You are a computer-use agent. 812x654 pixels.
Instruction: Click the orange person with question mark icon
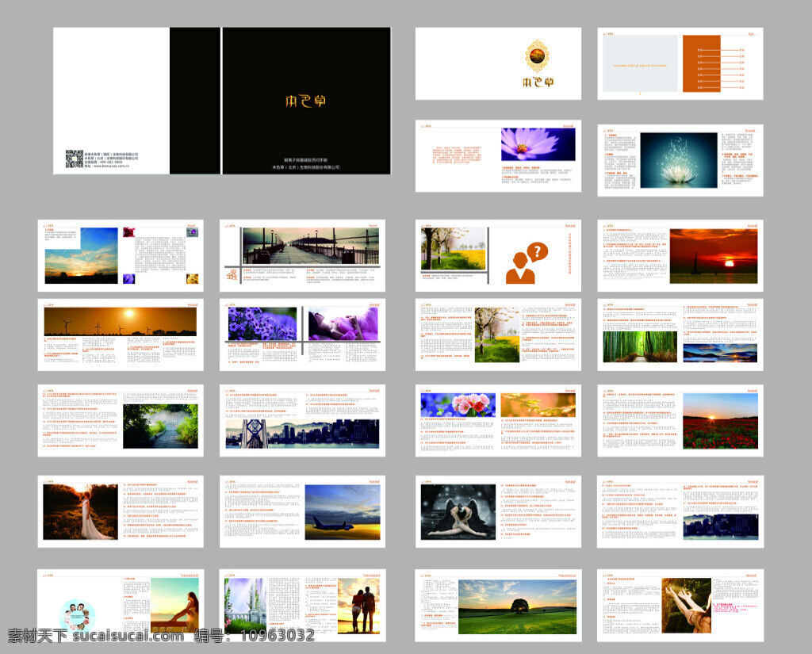pyautogui.click(x=527, y=262)
